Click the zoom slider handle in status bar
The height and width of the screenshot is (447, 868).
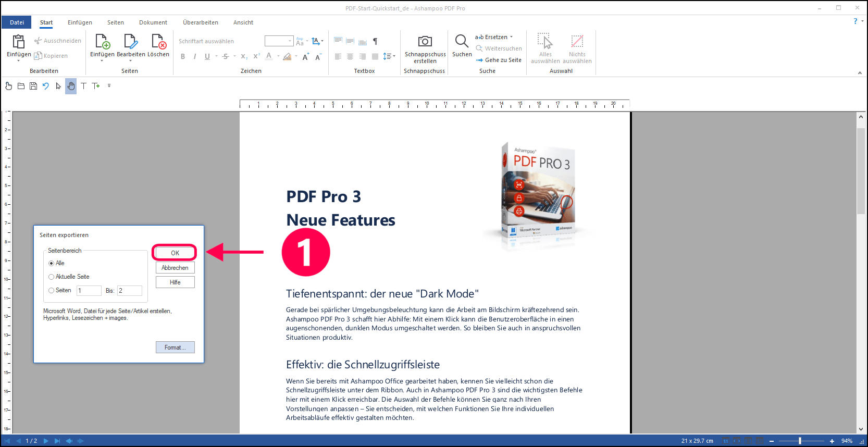pos(800,441)
